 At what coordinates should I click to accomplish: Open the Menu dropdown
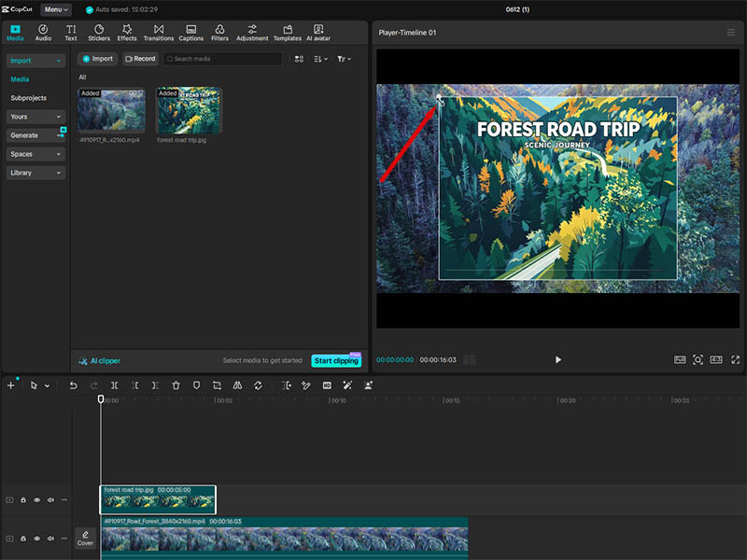[56, 9]
